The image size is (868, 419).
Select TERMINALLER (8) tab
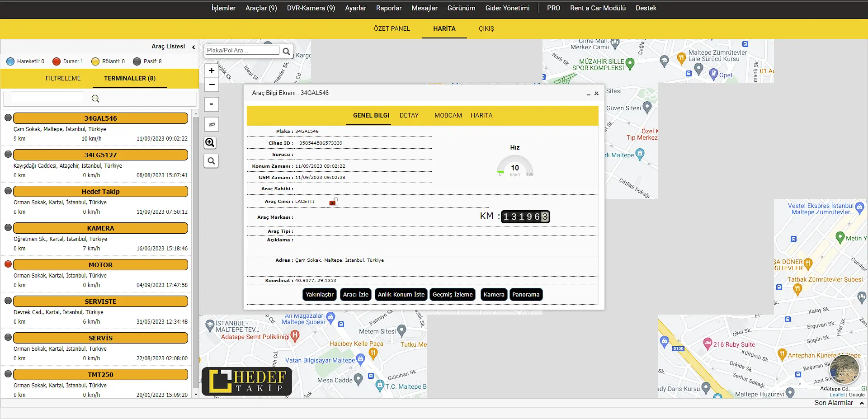click(130, 78)
